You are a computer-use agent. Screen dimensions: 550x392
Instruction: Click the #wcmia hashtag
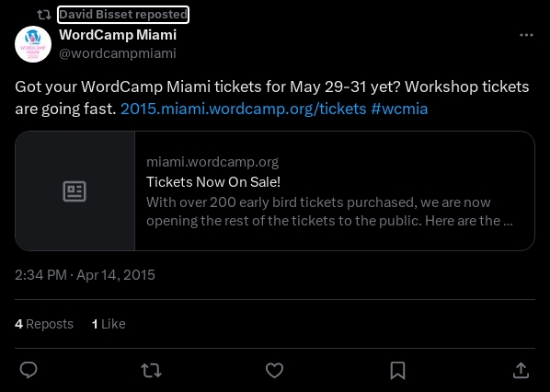click(399, 109)
